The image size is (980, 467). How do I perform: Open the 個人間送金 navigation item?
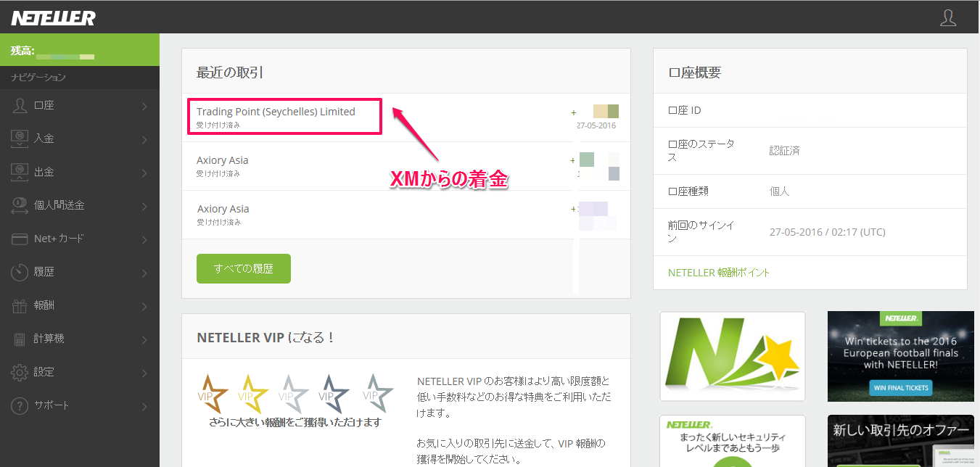[x=80, y=205]
